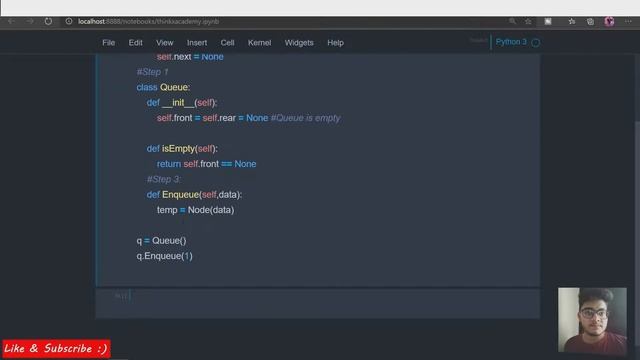Open the View menu
Screen dimensions: 640x360
click(x=164, y=42)
